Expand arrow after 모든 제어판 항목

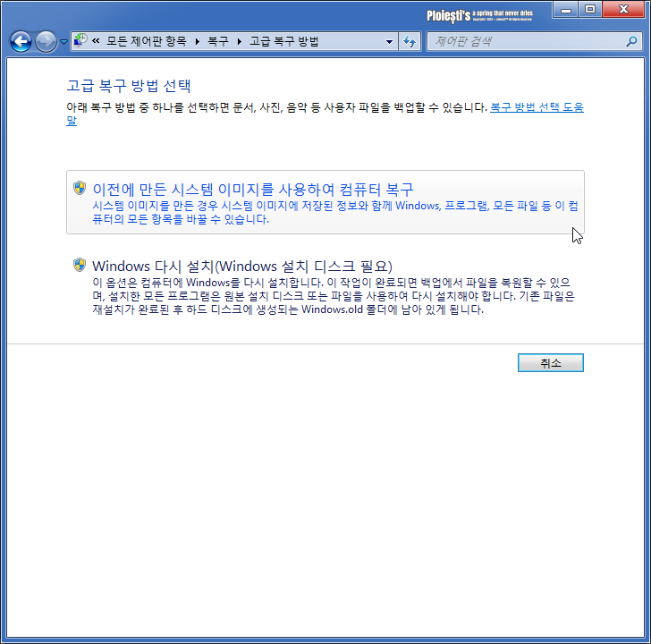[198, 41]
